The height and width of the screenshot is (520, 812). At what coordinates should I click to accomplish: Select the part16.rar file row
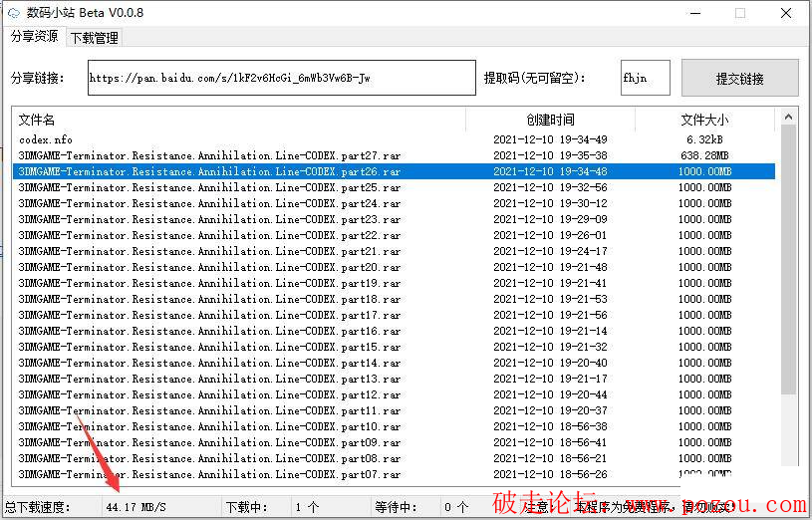[395, 331]
